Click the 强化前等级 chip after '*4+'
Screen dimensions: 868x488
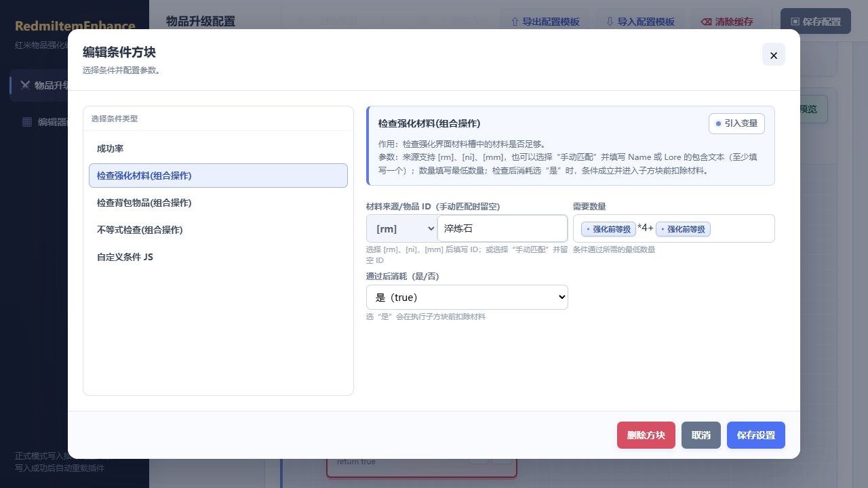[x=683, y=229]
